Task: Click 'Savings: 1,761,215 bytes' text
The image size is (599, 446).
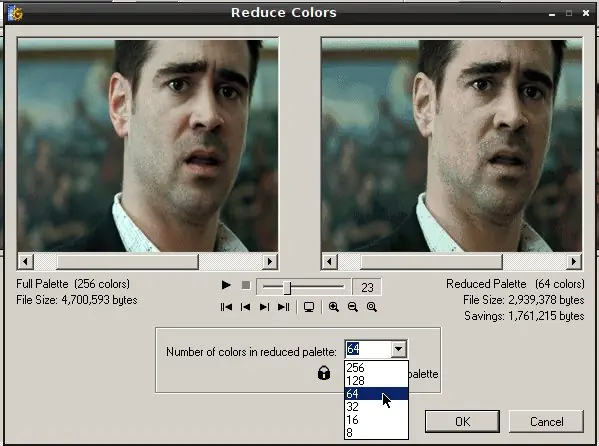Action: pyautogui.click(x=524, y=316)
